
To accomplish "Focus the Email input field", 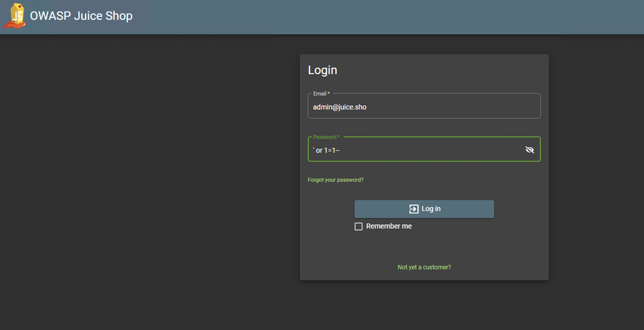I will click(x=424, y=107).
